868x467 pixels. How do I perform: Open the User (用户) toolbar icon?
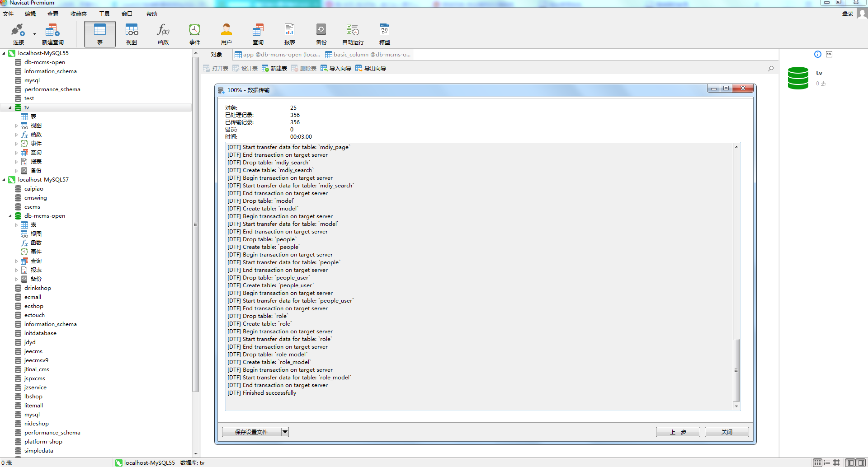tap(226, 34)
